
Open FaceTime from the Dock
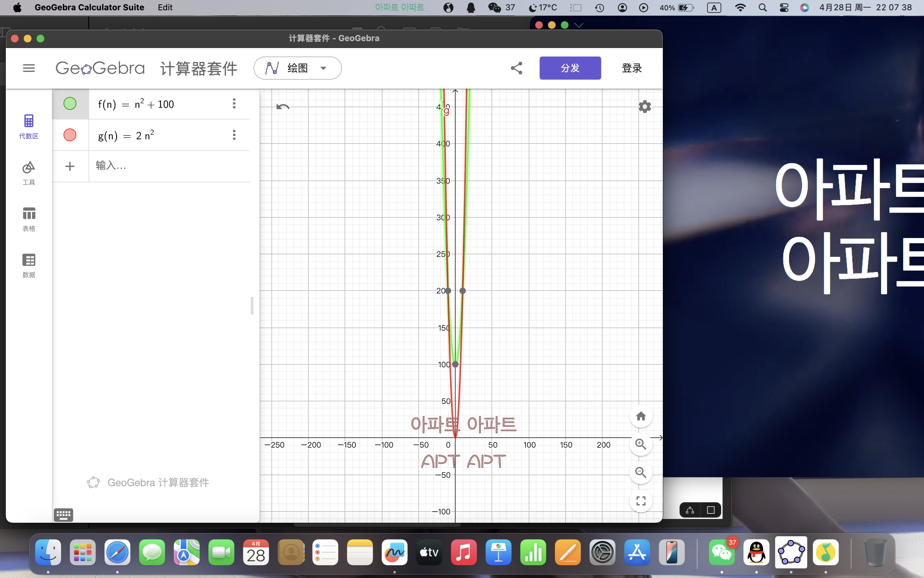click(x=221, y=552)
